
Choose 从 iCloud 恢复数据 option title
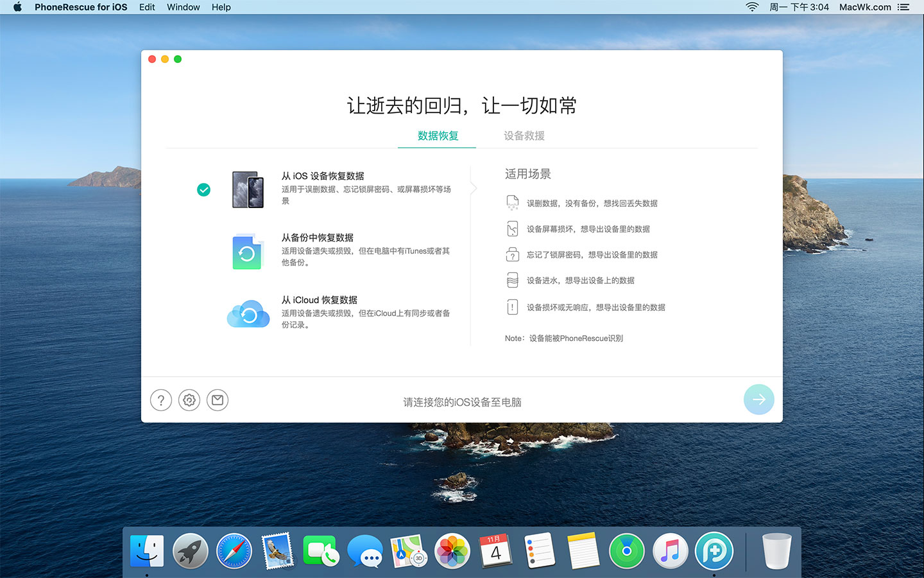(x=320, y=300)
